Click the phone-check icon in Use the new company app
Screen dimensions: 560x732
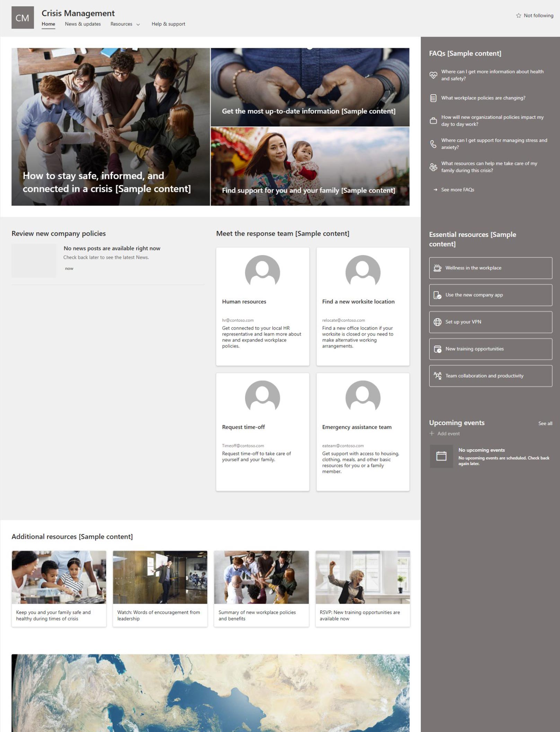pyautogui.click(x=438, y=295)
